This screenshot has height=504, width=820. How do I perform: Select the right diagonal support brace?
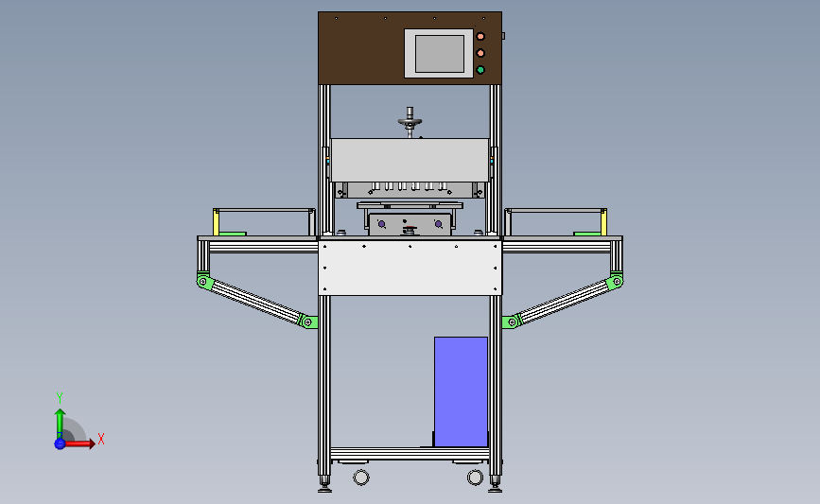pos(564,302)
